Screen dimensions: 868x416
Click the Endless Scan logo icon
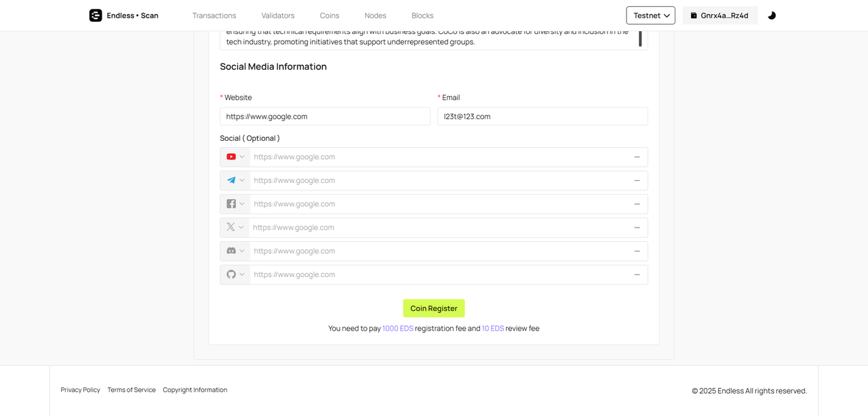[x=96, y=16]
